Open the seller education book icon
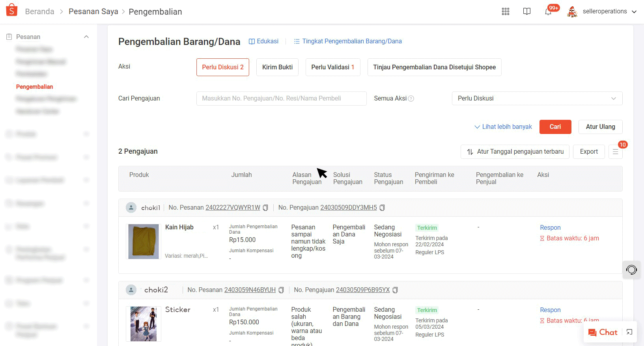The width and height of the screenshot is (644, 346). pyautogui.click(x=526, y=11)
